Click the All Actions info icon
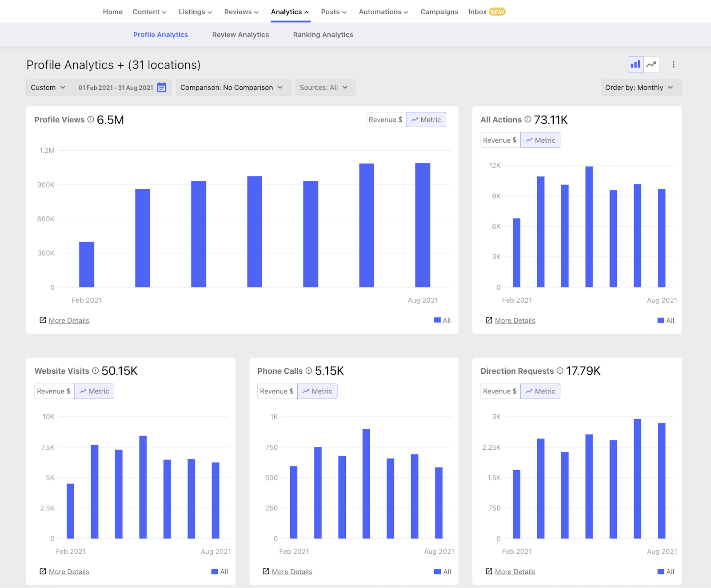The image size is (711, 588). click(x=528, y=120)
